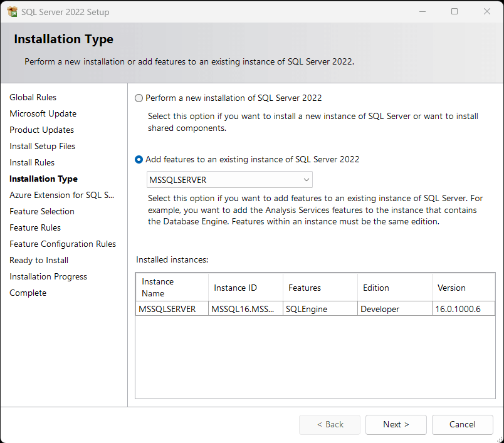Click the Features column header
The height and width of the screenshot is (443, 504).
tap(320, 287)
